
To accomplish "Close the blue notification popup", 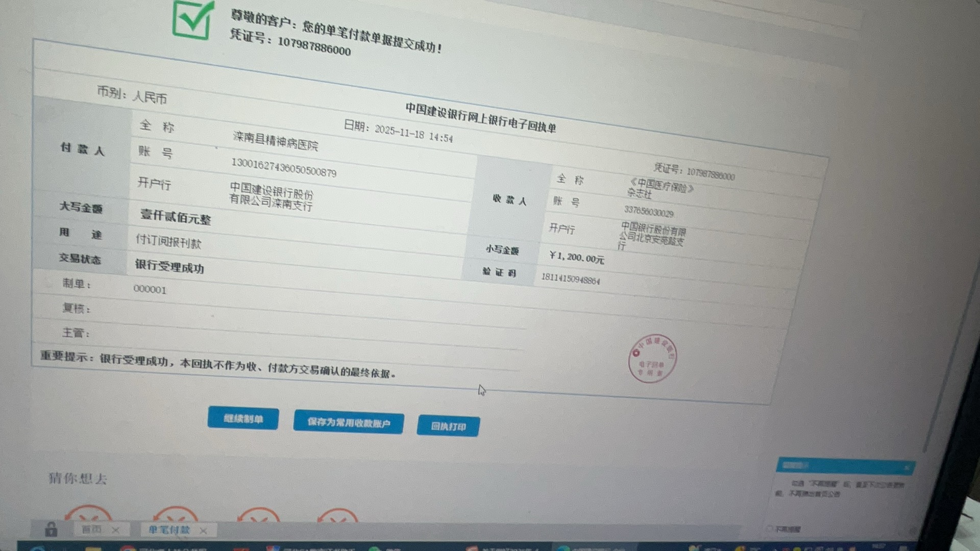I will click(x=906, y=467).
